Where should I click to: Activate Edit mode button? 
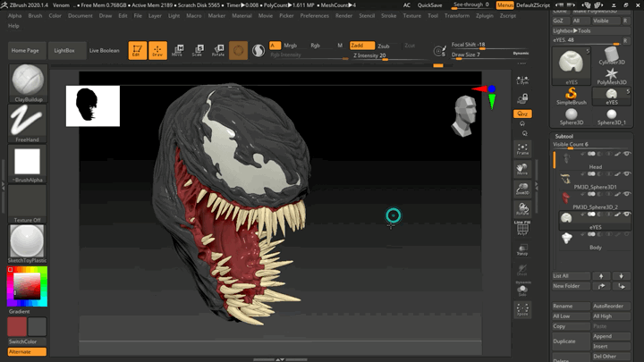point(137,50)
